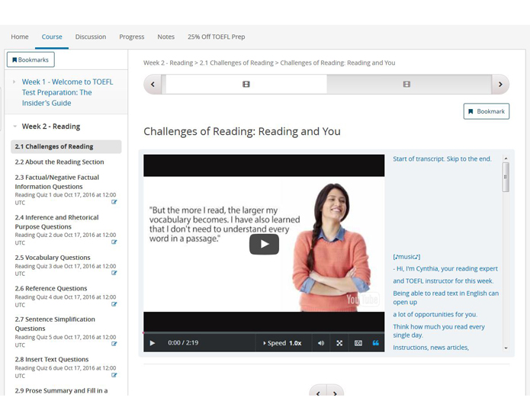
Task: Jump to 'a lot of opportunities for you' line
Action: click(x=435, y=314)
